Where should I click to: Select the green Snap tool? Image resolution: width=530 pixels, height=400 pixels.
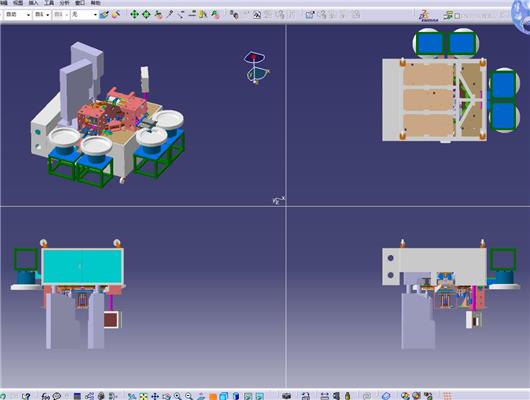click(x=146, y=14)
